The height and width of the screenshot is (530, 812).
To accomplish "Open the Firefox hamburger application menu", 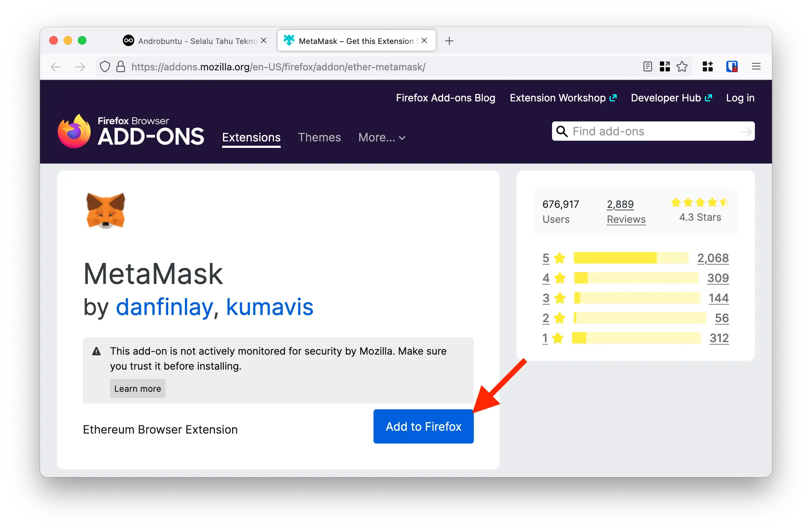I will (x=756, y=66).
